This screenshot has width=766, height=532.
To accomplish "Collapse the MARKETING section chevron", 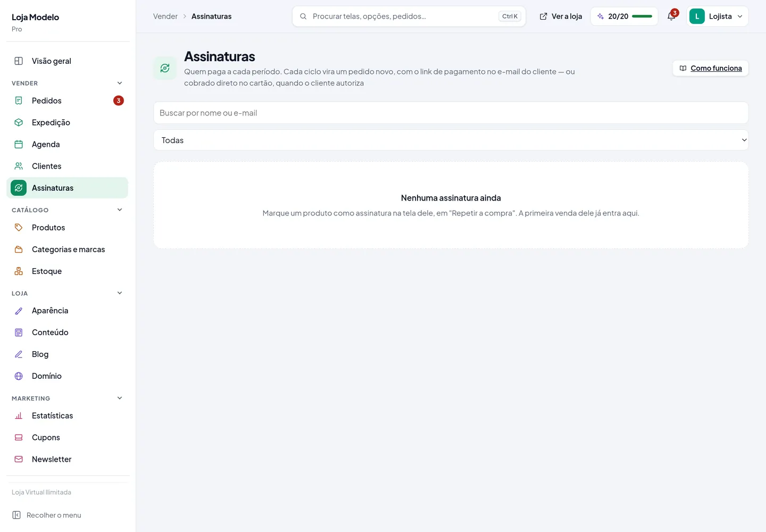I will point(120,398).
